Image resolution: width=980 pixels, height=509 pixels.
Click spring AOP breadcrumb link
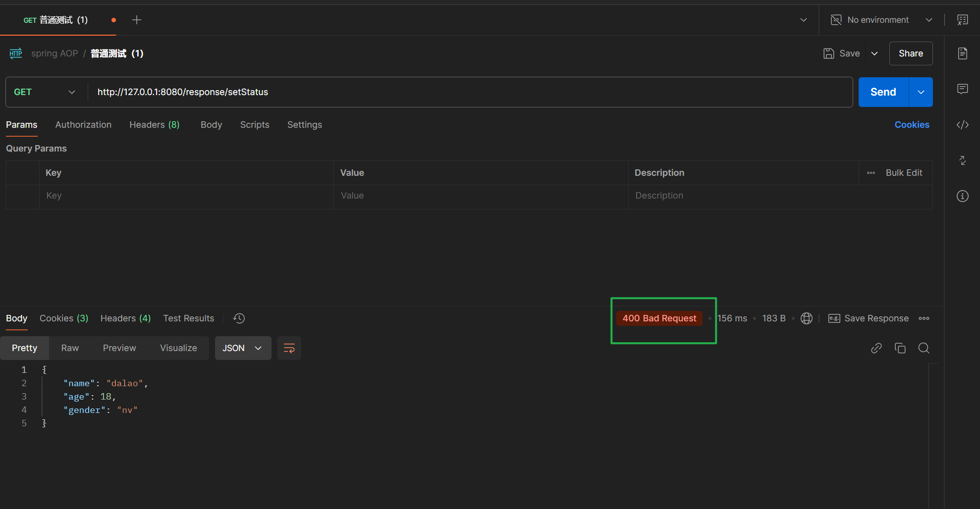coord(54,53)
